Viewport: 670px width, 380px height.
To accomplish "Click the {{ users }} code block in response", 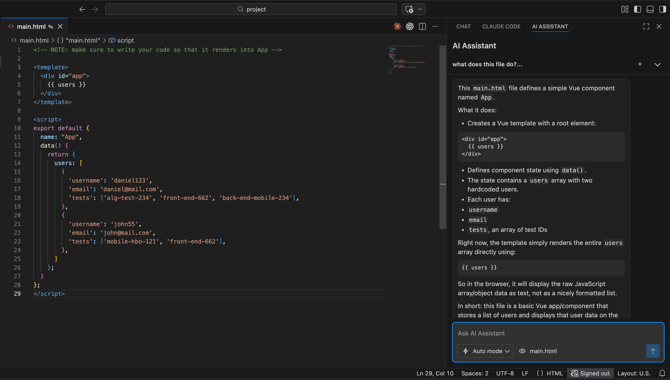I will pyautogui.click(x=541, y=268).
